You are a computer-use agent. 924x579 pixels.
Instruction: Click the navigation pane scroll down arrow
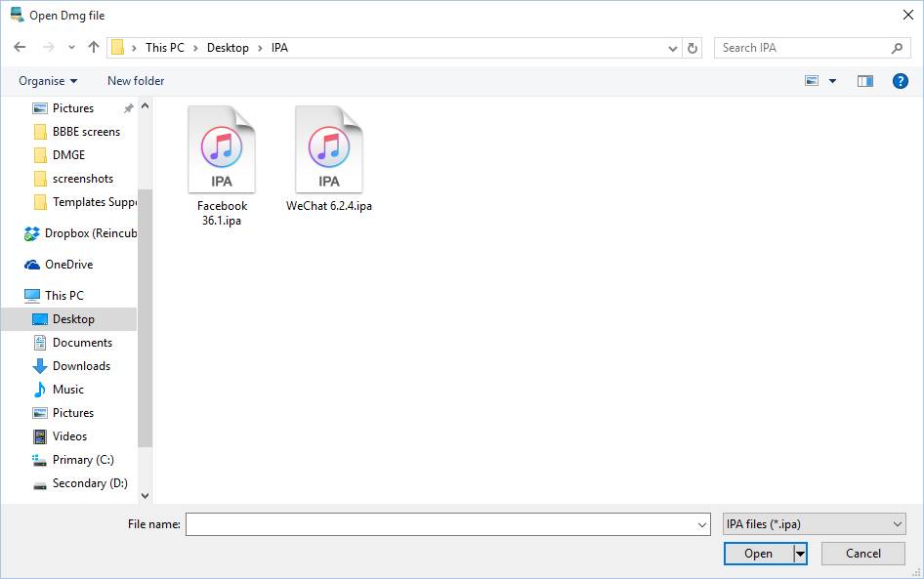(x=146, y=496)
